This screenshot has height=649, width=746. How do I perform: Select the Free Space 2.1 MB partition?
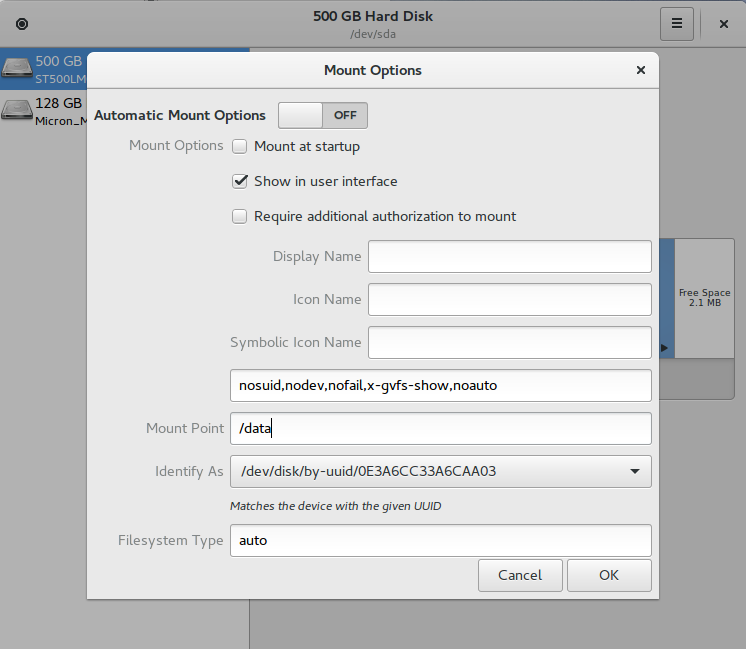704,298
